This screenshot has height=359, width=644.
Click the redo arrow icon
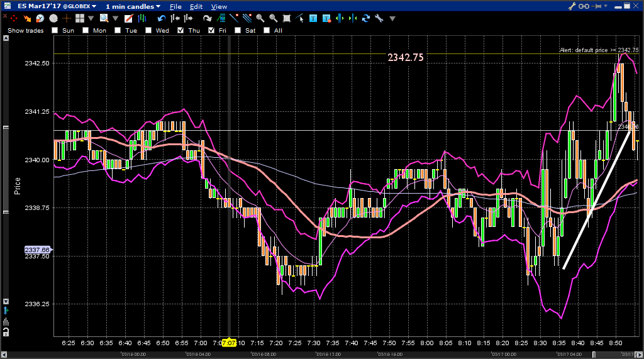point(208,18)
